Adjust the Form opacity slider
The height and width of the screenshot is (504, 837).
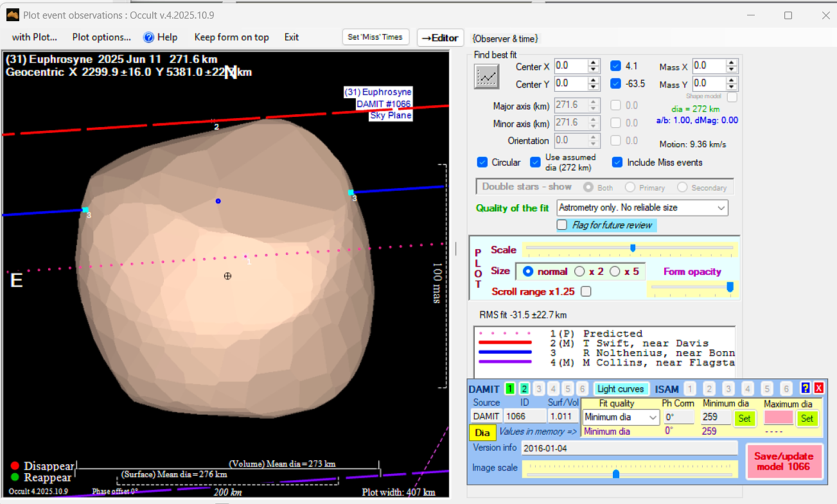[730, 287]
